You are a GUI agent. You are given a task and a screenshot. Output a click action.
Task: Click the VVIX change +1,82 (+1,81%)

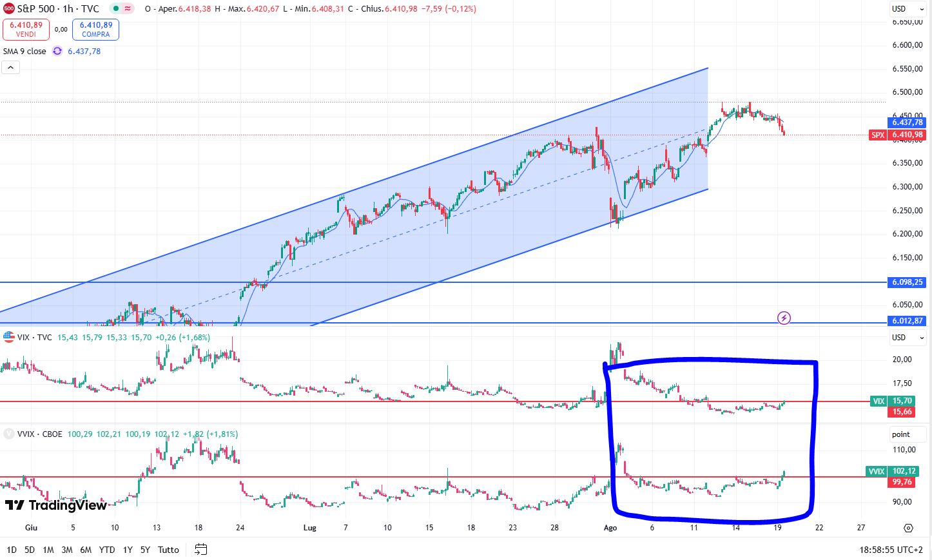click(211, 434)
